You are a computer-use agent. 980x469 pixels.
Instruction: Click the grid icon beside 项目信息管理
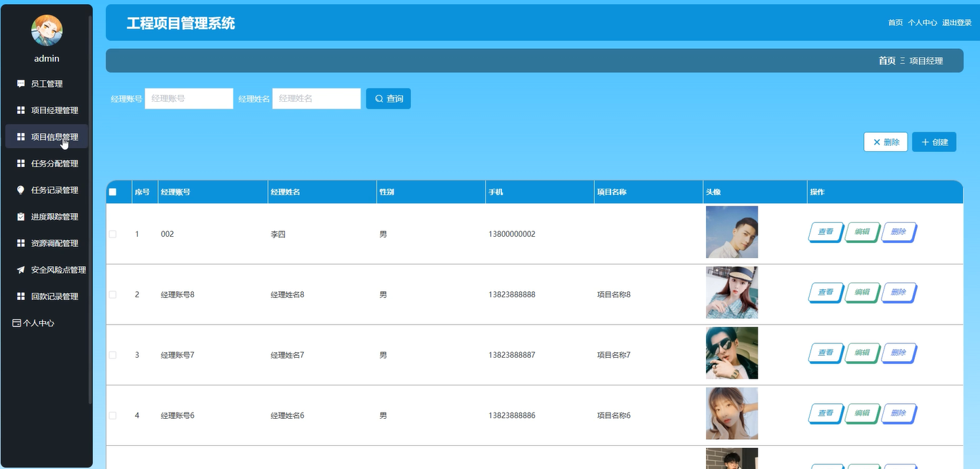pyautogui.click(x=21, y=137)
